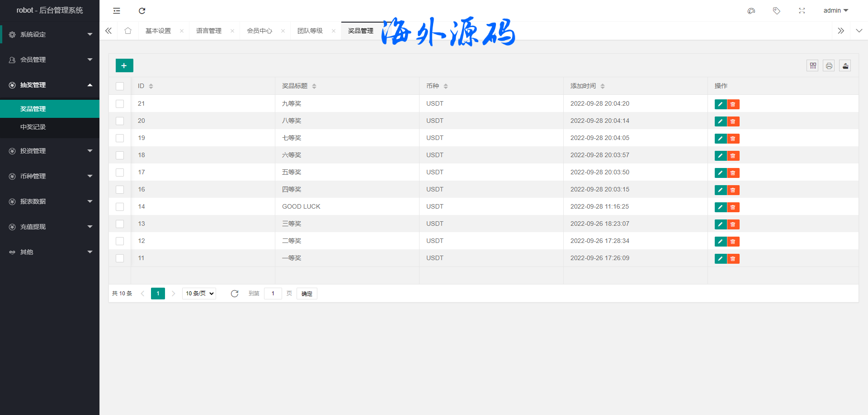Select the checkbox for row ID 14
This screenshot has width=868, height=415.
coord(120,207)
